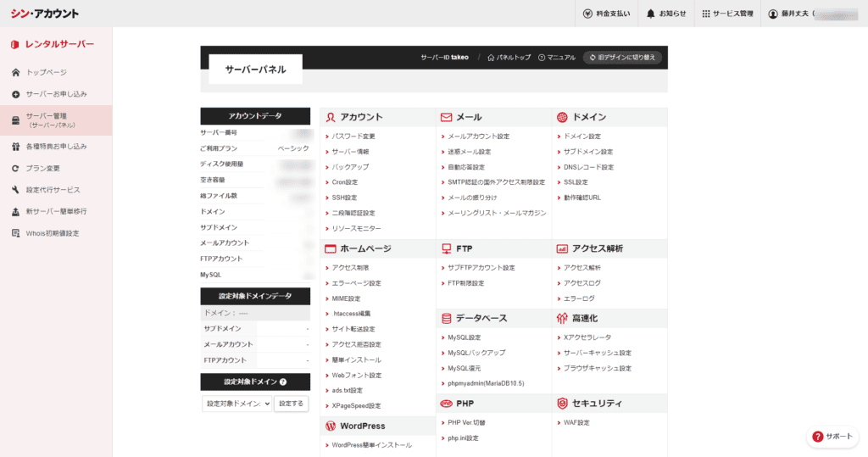Click the メール envelope icon
The image size is (868, 457).
pos(446,117)
